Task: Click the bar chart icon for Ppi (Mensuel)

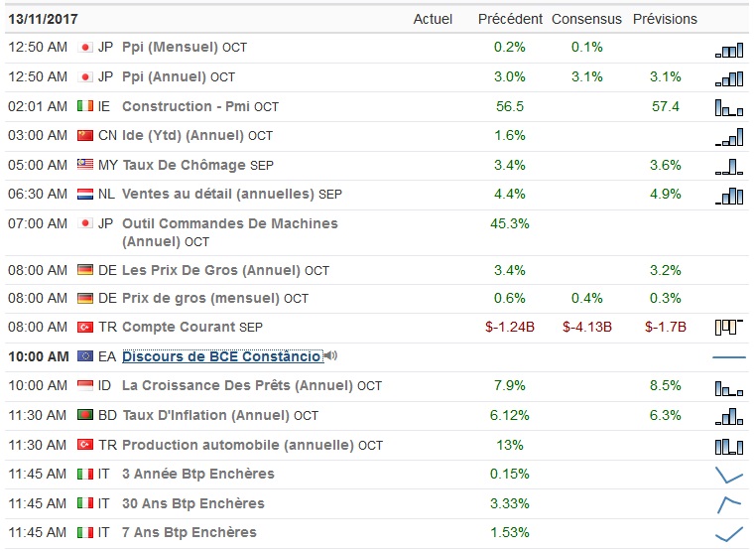Action: 729,50
